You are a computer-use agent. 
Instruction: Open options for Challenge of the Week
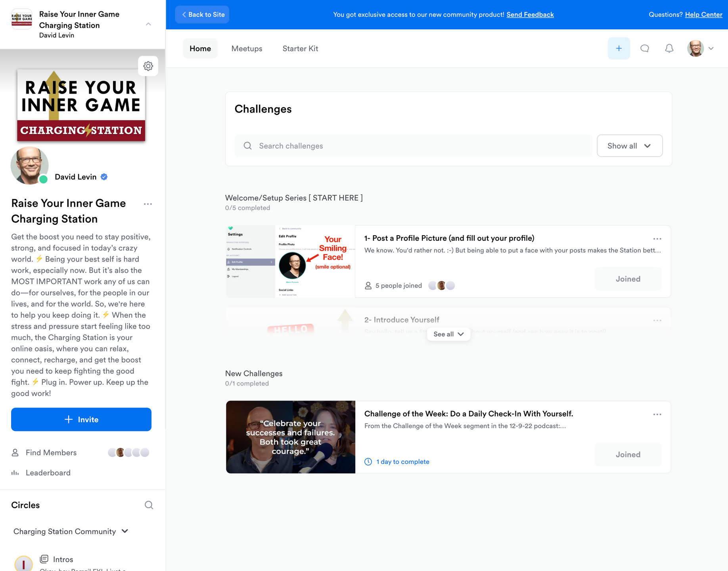click(x=657, y=414)
